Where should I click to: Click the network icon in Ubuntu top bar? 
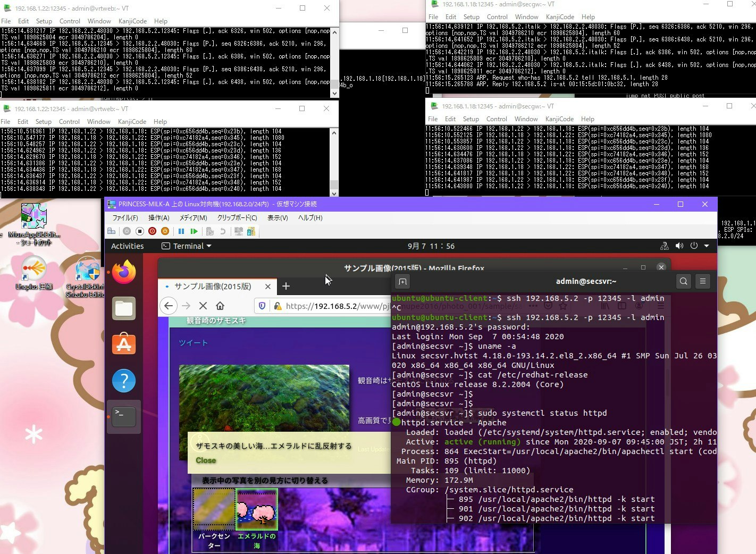(665, 246)
